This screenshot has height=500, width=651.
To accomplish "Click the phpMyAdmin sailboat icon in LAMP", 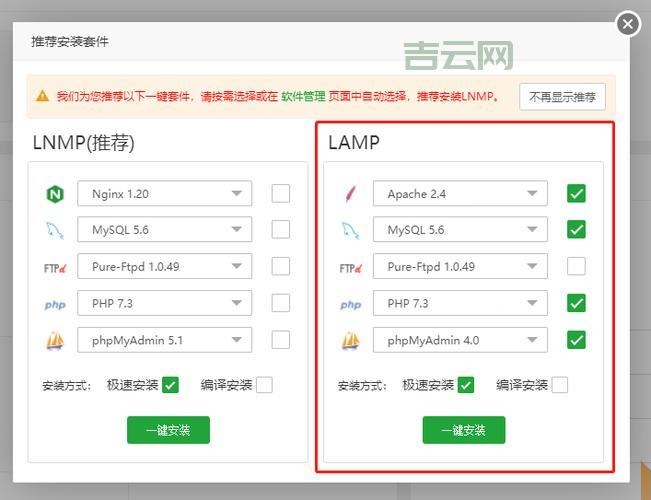I will point(350,341).
